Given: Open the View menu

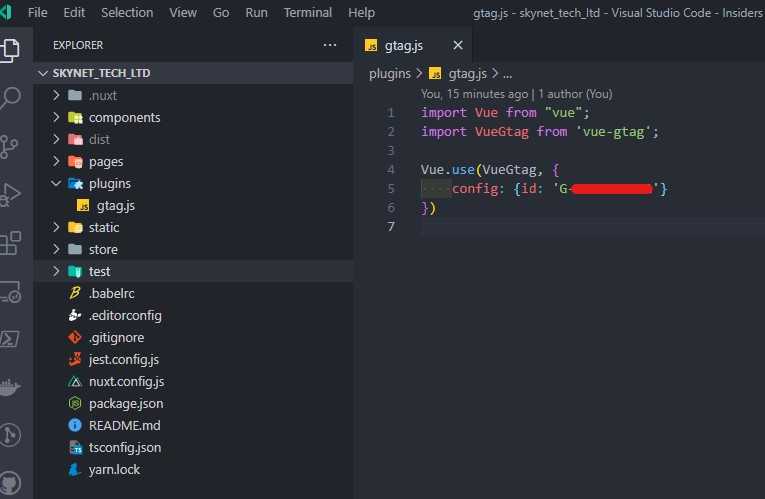Looking at the screenshot, I should 183,12.
